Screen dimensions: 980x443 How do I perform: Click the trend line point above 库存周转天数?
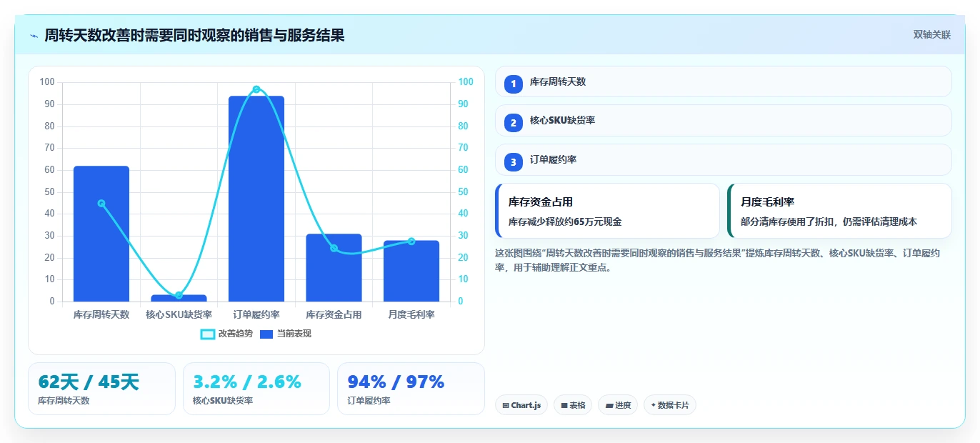pyautogui.click(x=101, y=203)
